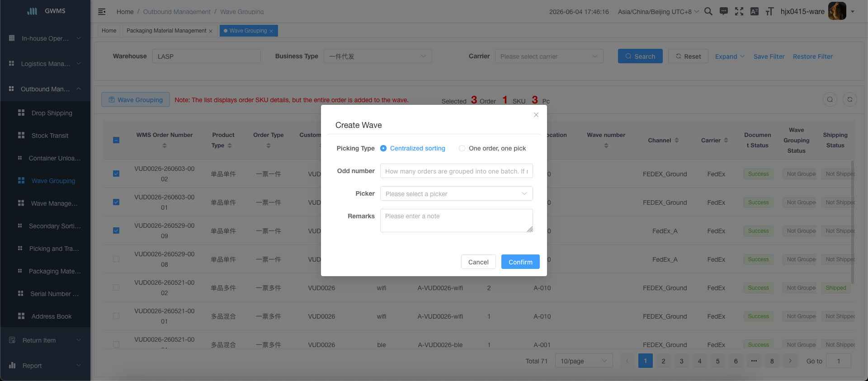Sort by WMS Order Number column arrows
Screen dimensions: 868x381
tap(165, 146)
